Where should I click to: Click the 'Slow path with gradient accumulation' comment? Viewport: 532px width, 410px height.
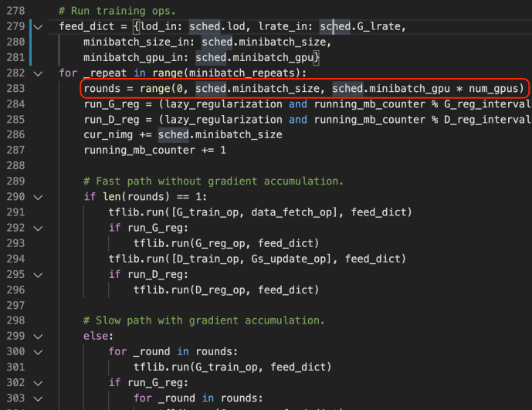[205, 320]
